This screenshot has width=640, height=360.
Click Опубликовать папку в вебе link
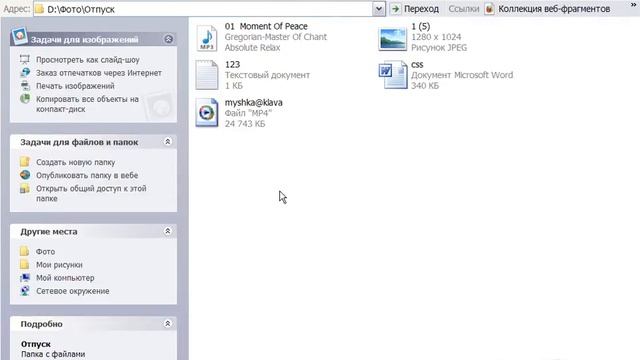(87, 175)
